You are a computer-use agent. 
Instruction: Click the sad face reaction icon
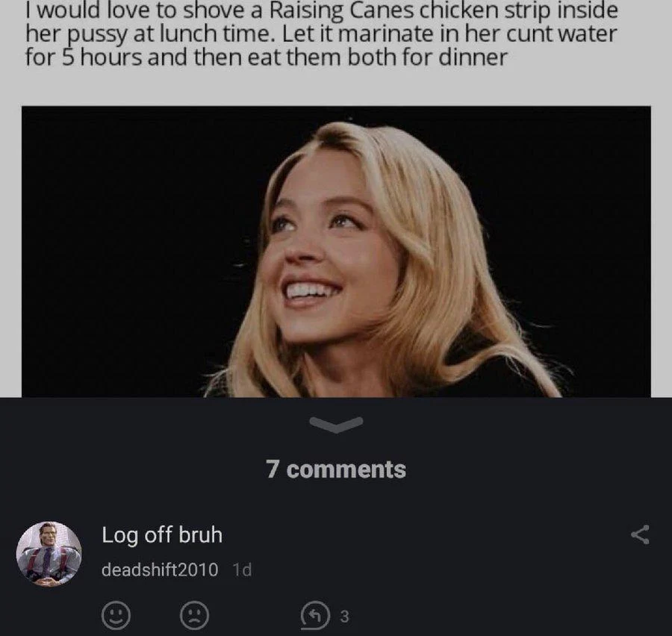(194, 616)
